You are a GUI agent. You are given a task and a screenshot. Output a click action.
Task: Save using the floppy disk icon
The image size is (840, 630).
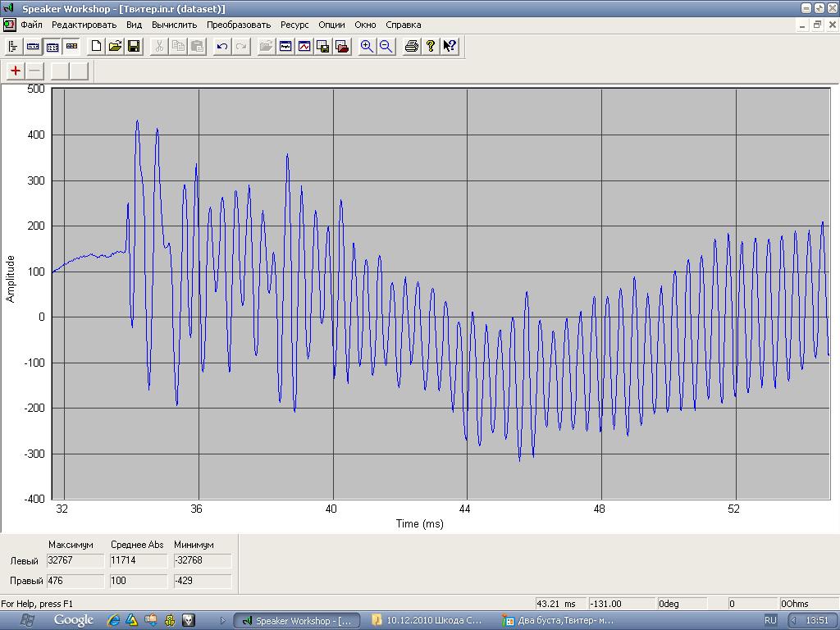point(134,46)
